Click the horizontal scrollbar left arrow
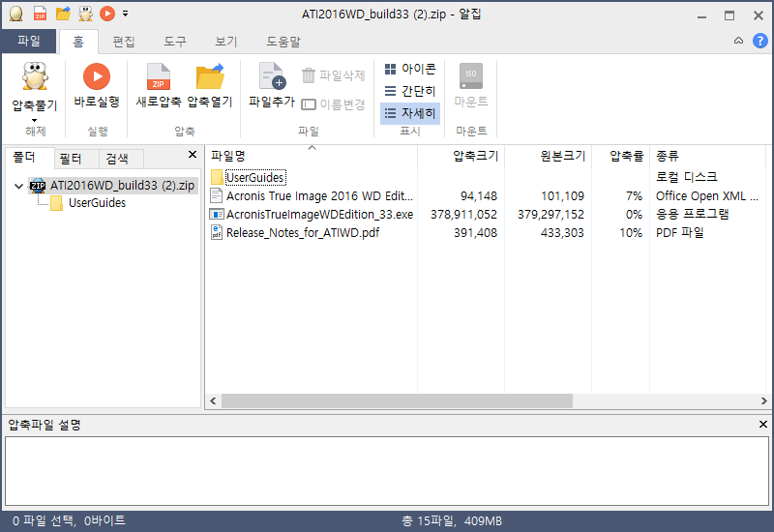The width and height of the screenshot is (774, 532). [x=213, y=401]
